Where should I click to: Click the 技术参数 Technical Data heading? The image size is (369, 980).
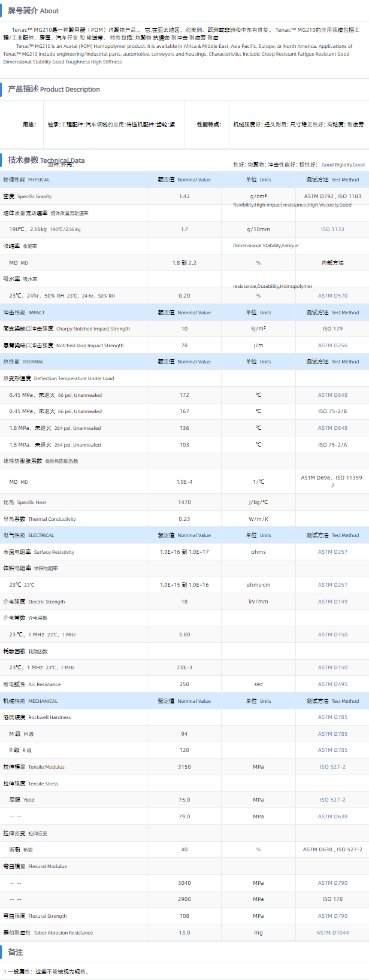tap(46, 160)
